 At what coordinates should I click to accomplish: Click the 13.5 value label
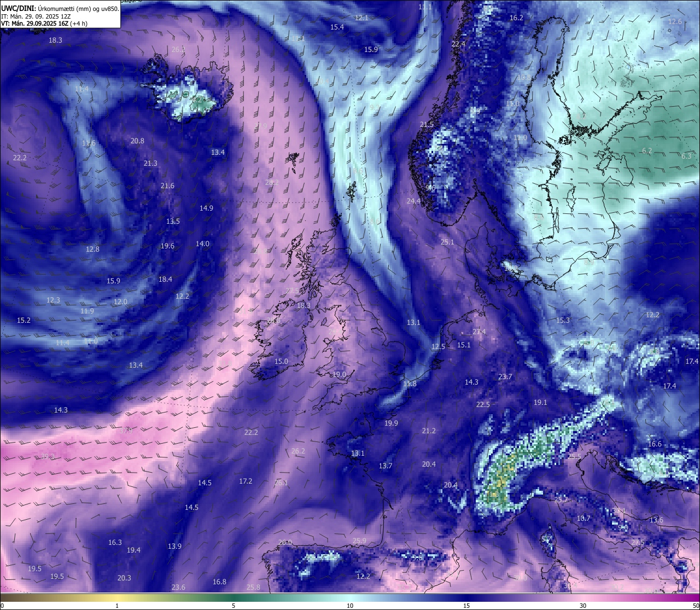[173, 221]
